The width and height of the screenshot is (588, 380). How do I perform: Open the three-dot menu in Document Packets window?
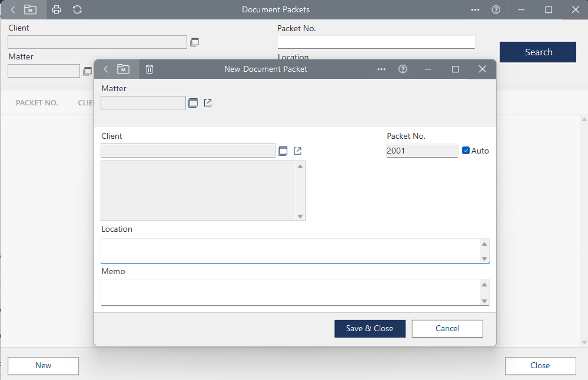[x=475, y=9]
